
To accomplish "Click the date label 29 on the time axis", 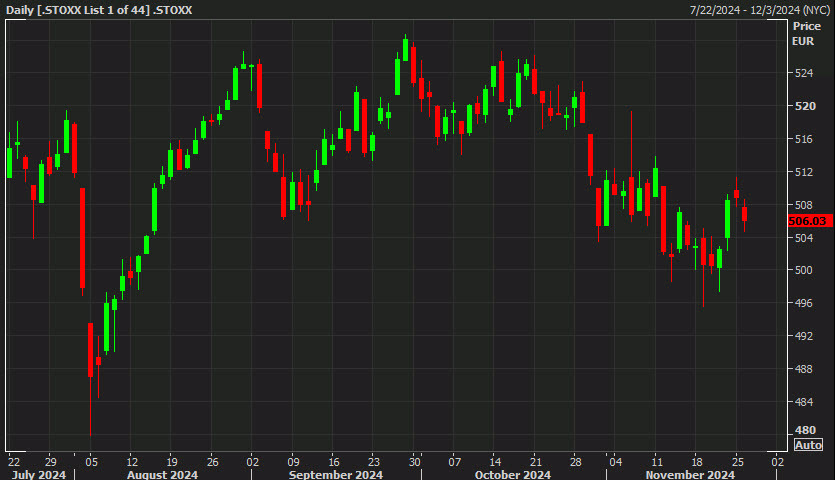I will coord(51,462).
